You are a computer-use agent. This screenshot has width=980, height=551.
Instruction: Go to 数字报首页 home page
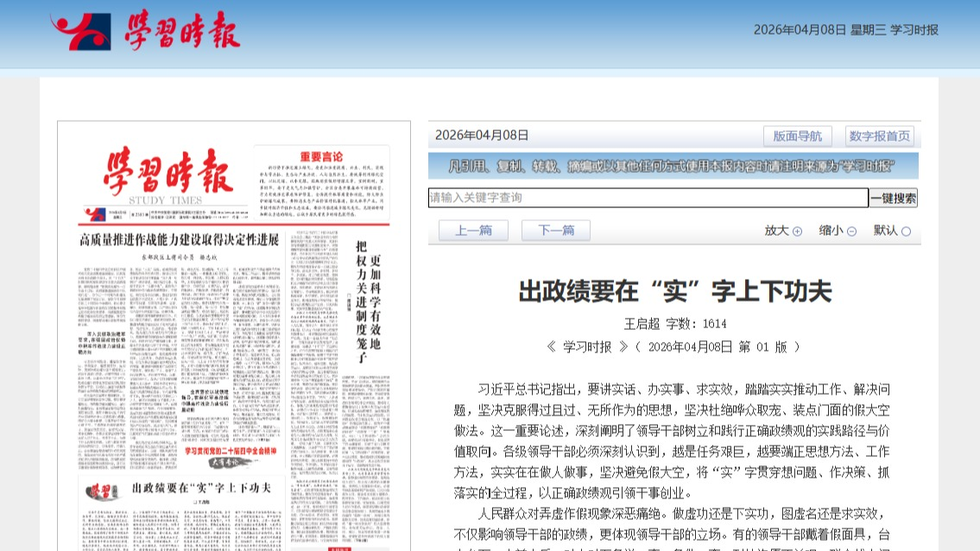(879, 136)
